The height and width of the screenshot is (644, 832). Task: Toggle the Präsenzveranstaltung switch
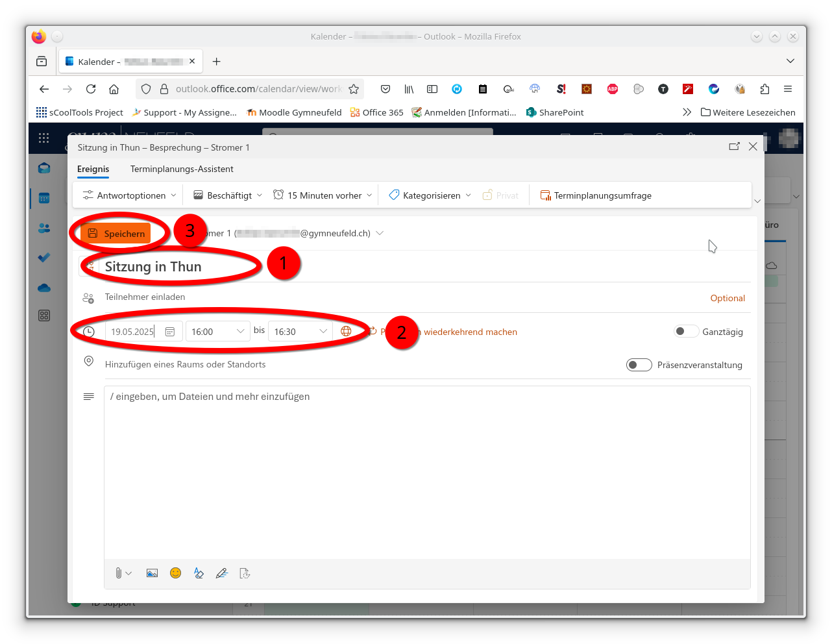639,365
